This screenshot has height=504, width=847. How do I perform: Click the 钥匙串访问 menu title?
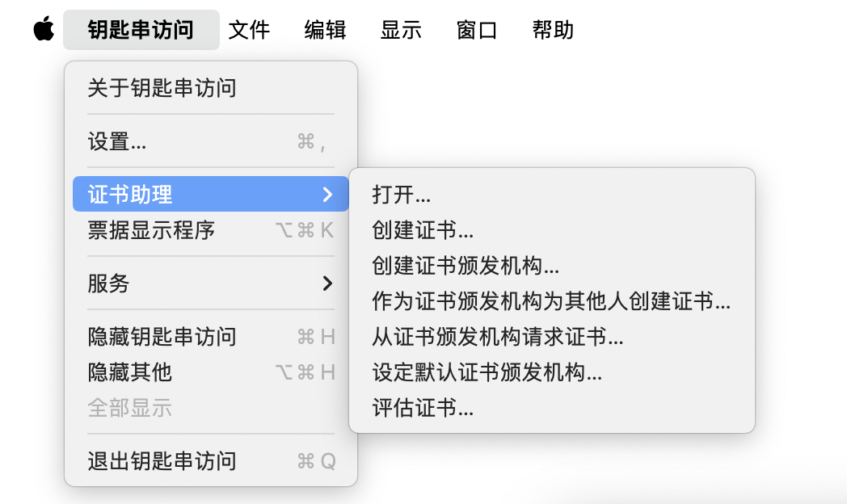pyautogui.click(x=141, y=29)
